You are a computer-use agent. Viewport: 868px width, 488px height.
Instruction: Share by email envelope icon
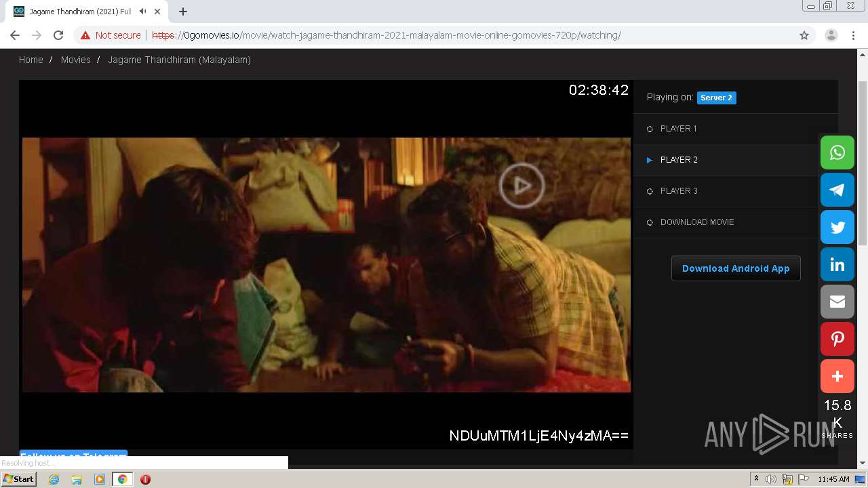[837, 302]
